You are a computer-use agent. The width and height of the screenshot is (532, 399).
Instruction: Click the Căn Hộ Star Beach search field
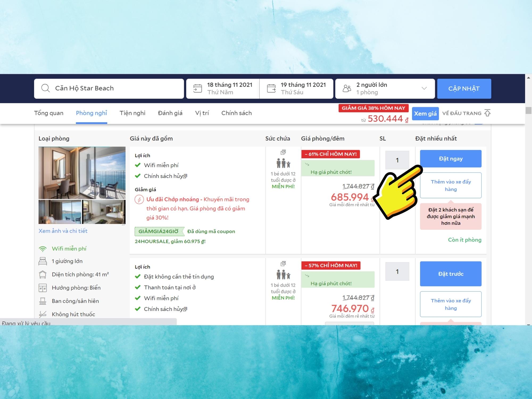coord(114,88)
